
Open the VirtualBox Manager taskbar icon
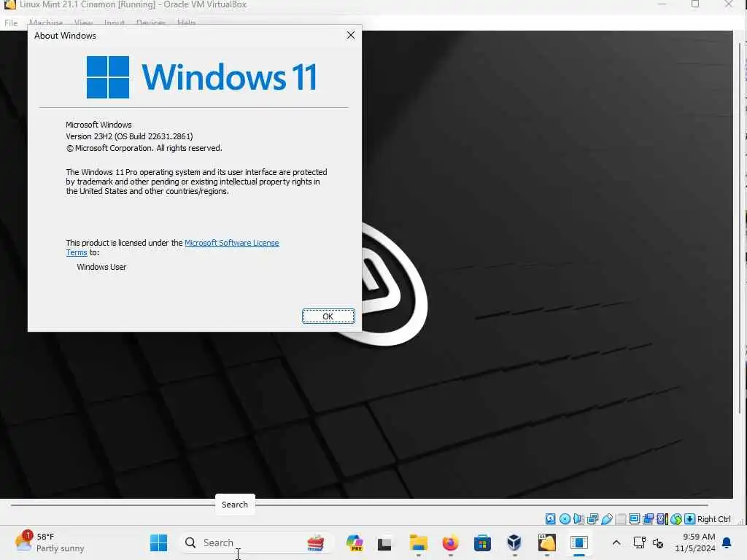pyautogui.click(x=514, y=542)
